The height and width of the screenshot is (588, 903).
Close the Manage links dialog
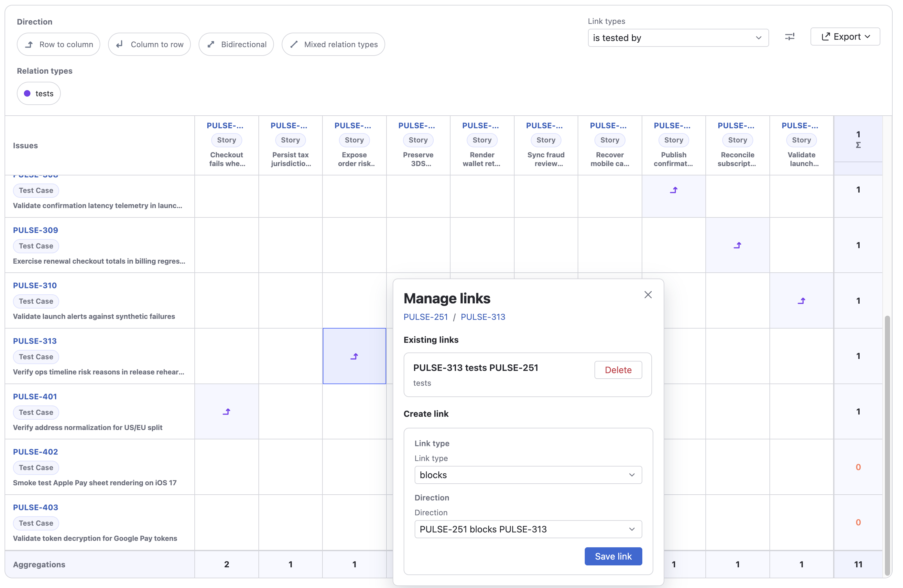(x=647, y=295)
